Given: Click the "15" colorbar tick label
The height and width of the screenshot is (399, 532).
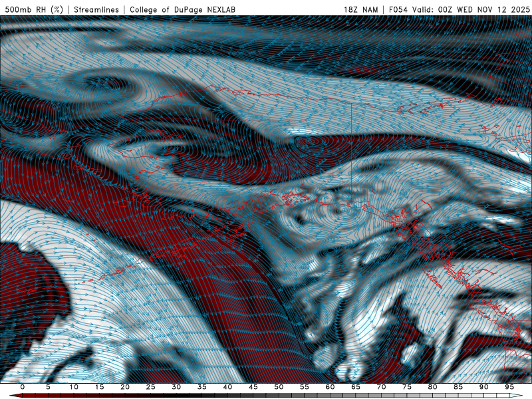Looking at the screenshot, I should (99, 387).
